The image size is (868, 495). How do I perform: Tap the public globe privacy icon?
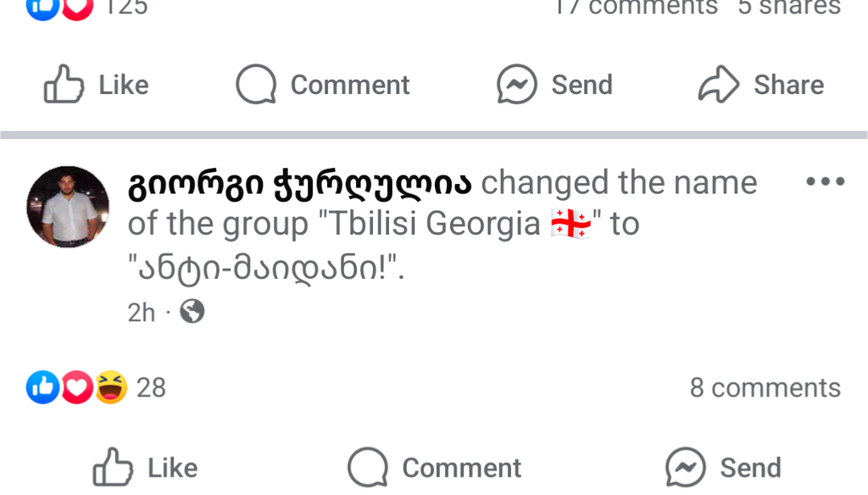click(192, 313)
